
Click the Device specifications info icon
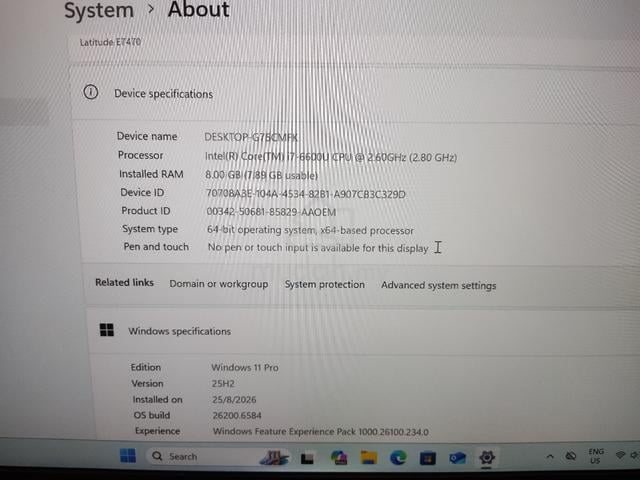pyautogui.click(x=91, y=92)
